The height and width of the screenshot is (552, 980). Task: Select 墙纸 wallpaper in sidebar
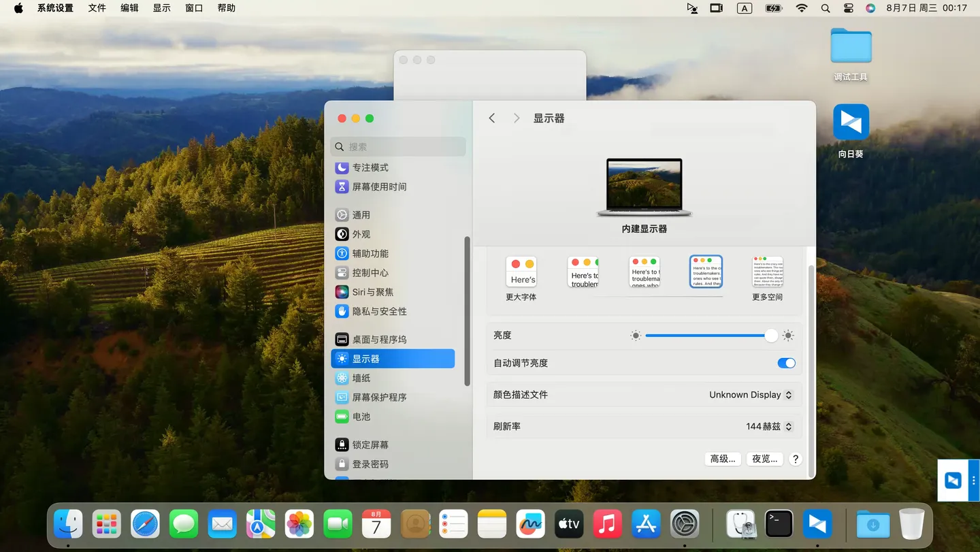361,378
